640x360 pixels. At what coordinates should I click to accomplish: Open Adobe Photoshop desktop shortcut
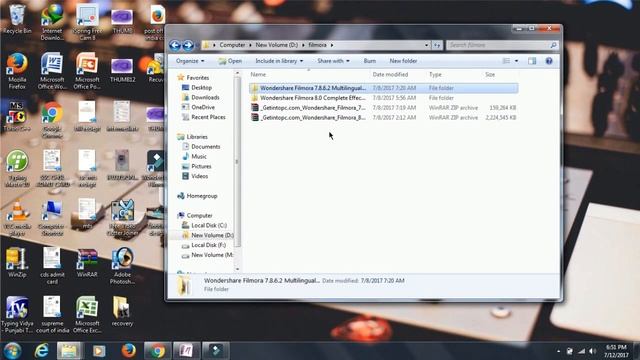122,265
